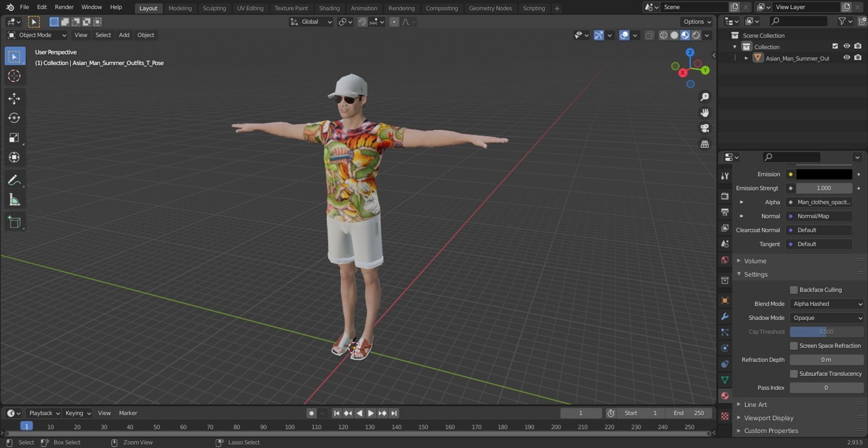Enable the Backface Culling checkbox
Viewport: 868px width, 448px height.
[x=793, y=290]
